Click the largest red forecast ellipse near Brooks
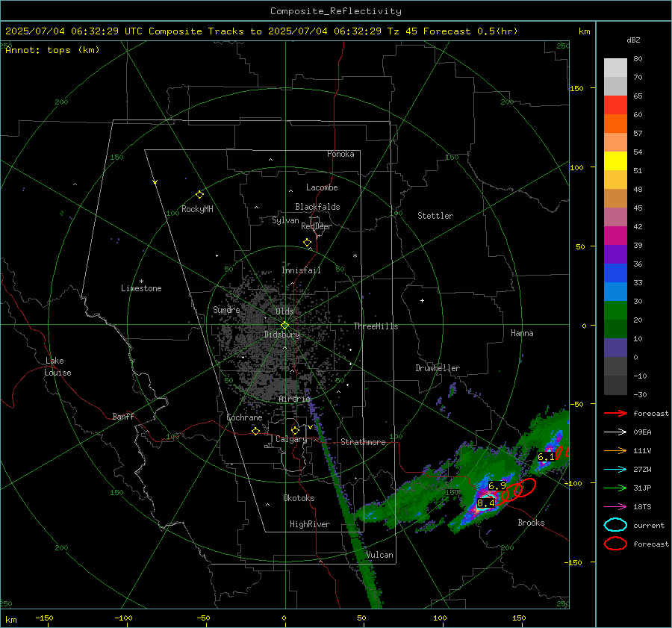Screen dimensions: 672x628 pos(525,488)
